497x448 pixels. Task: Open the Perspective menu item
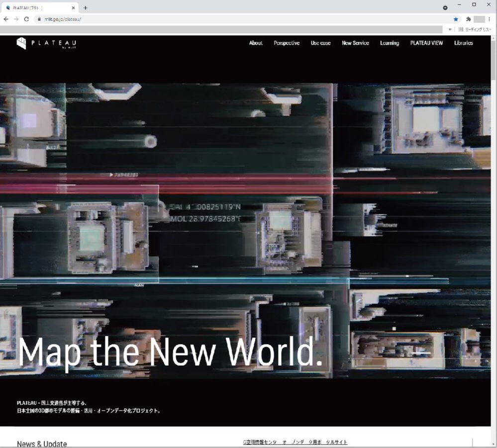coord(287,43)
